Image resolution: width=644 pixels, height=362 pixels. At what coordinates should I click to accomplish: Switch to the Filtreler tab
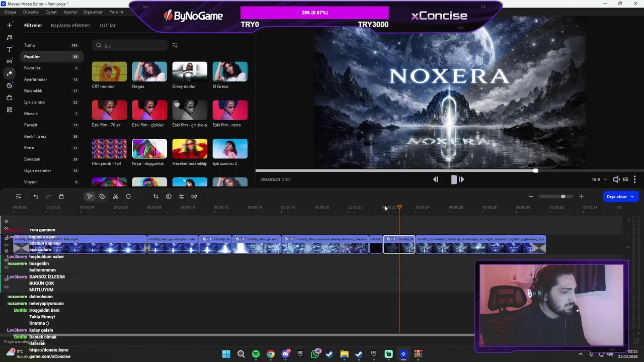click(33, 25)
